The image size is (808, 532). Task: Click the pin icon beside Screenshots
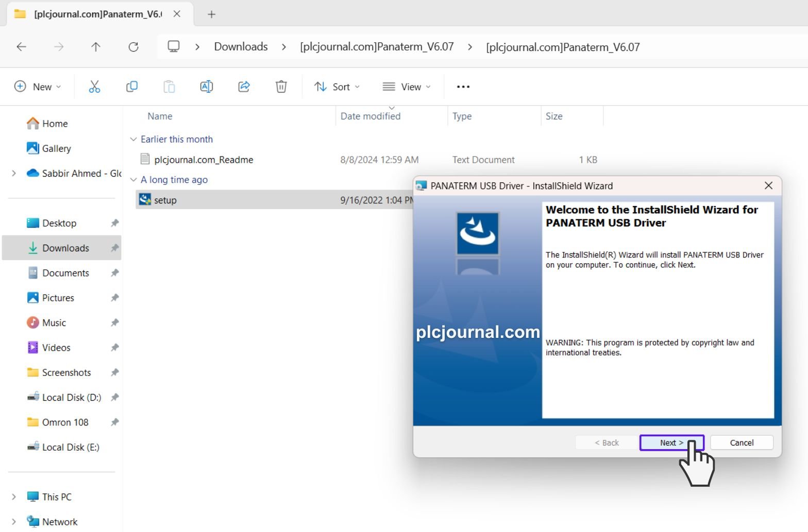tap(114, 372)
